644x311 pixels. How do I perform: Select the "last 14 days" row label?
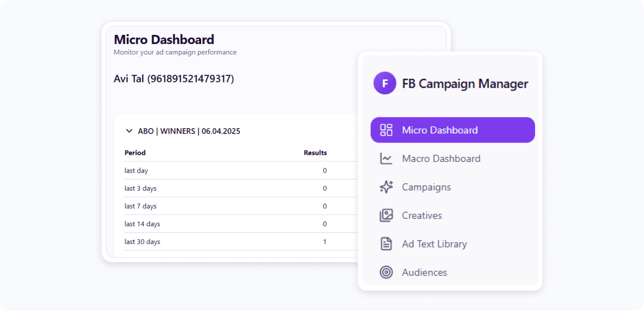pos(142,224)
